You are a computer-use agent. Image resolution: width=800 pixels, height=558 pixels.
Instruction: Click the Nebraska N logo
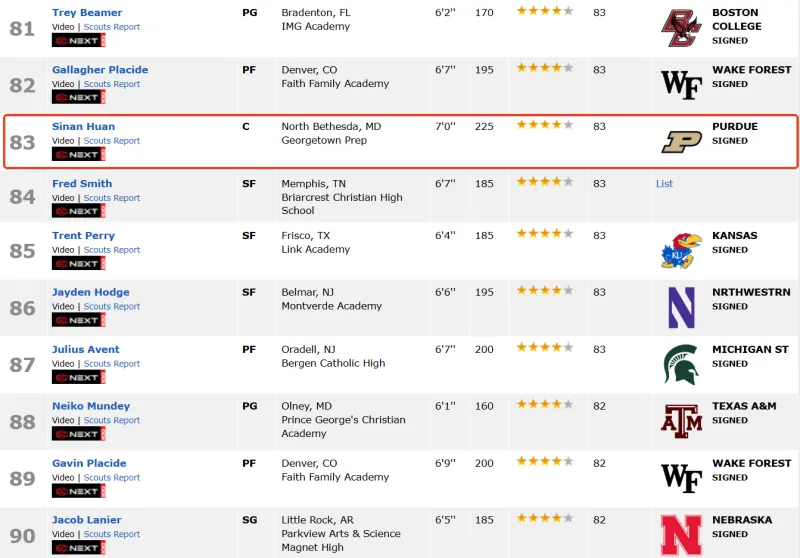(681, 535)
